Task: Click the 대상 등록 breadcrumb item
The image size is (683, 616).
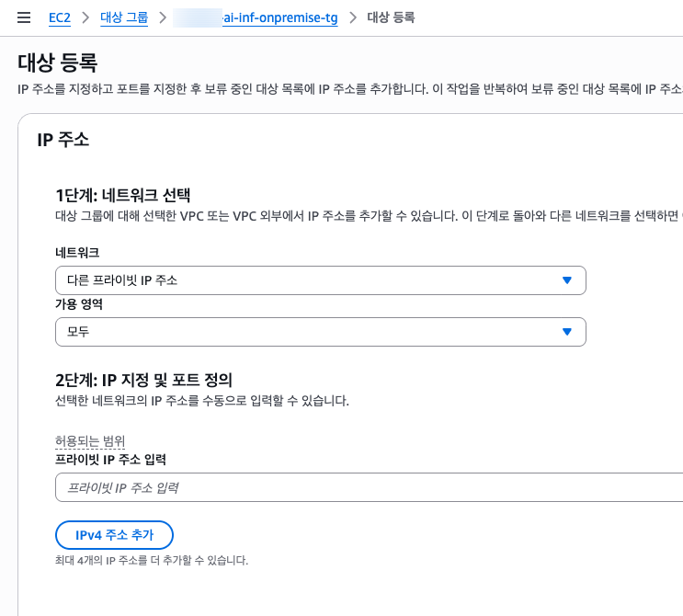Action: click(x=391, y=17)
